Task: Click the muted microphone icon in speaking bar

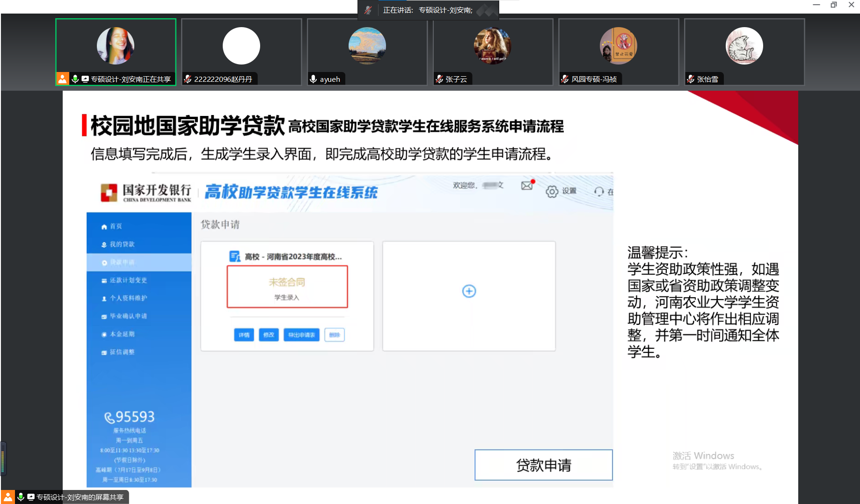Action: pyautogui.click(x=368, y=10)
